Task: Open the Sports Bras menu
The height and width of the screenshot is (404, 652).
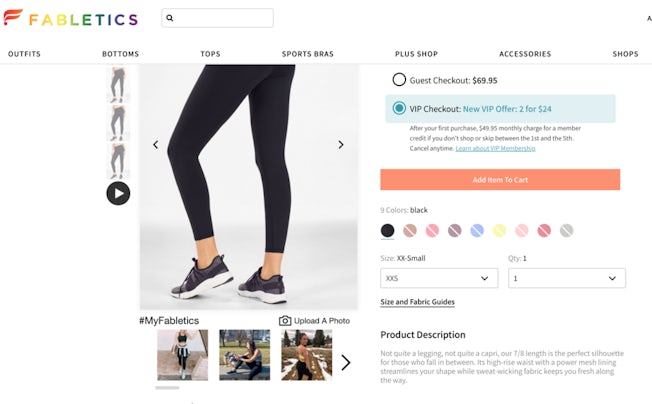Action: (308, 54)
